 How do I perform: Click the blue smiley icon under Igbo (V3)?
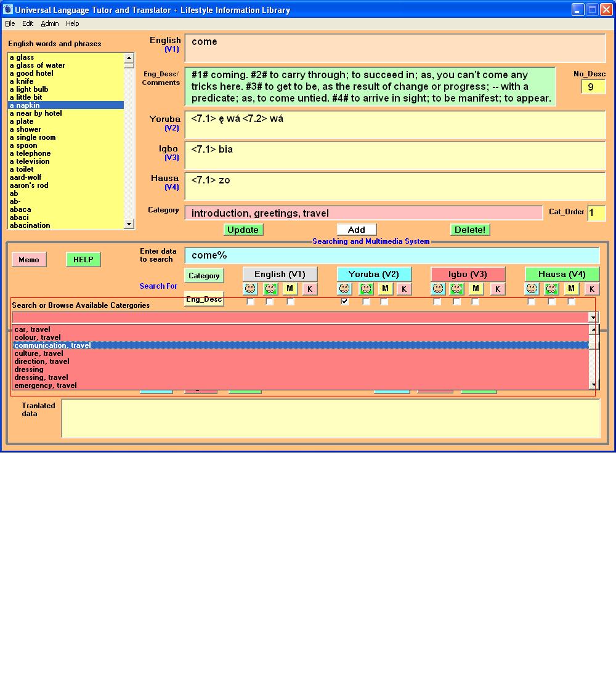[438, 289]
